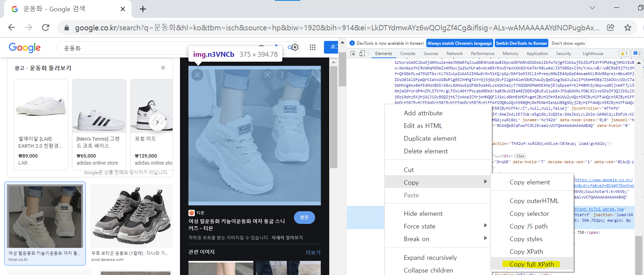Expand the Copy submenu entry

point(438,182)
